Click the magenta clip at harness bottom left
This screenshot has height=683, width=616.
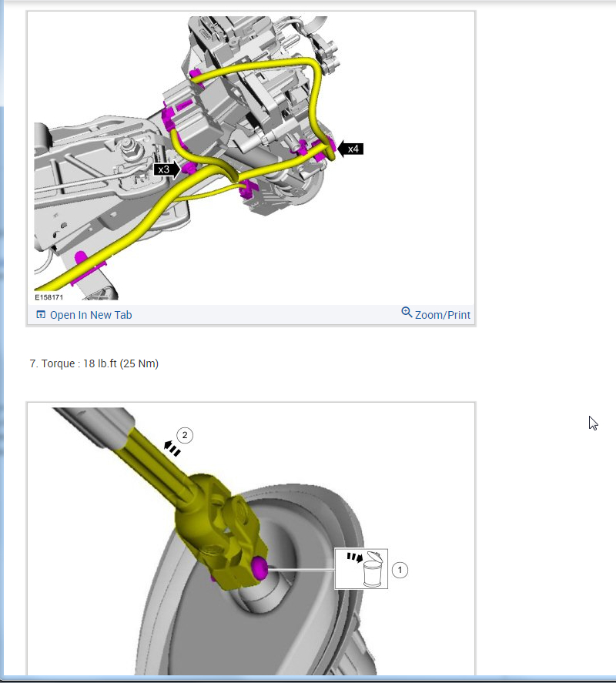(x=87, y=266)
